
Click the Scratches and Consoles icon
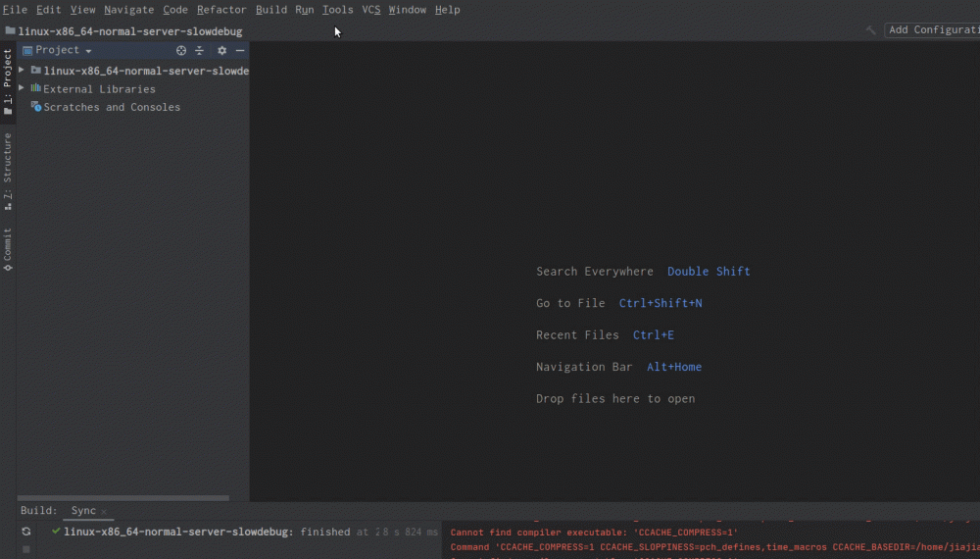tap(36, 106)
